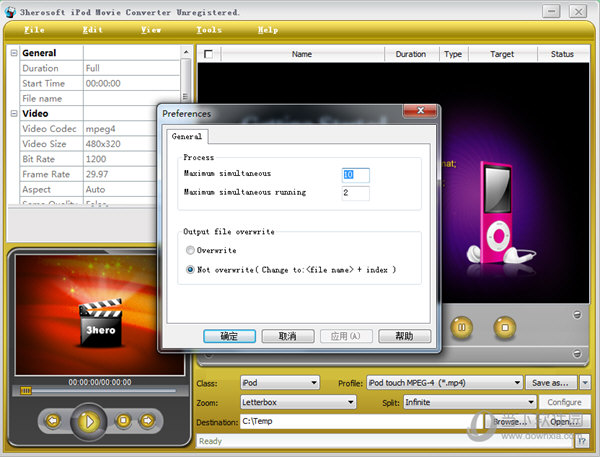Screen dimensions: 600x457
Task: Click the File name property row
Action: (x=99, y=98)
